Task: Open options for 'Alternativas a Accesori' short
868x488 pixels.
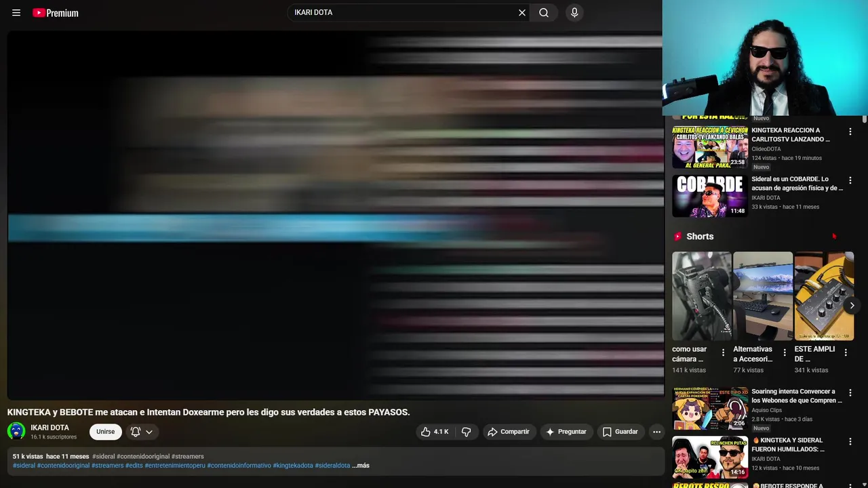Action: click(785, 352)
